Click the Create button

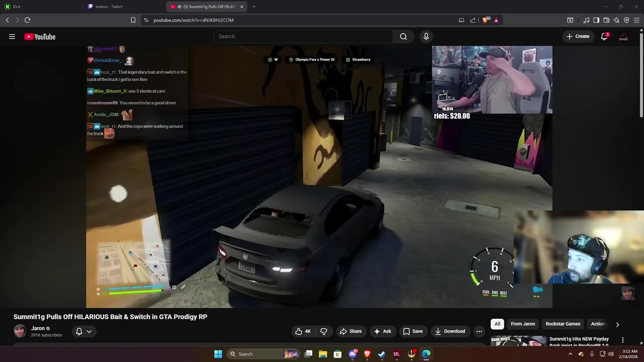point(578,36)
